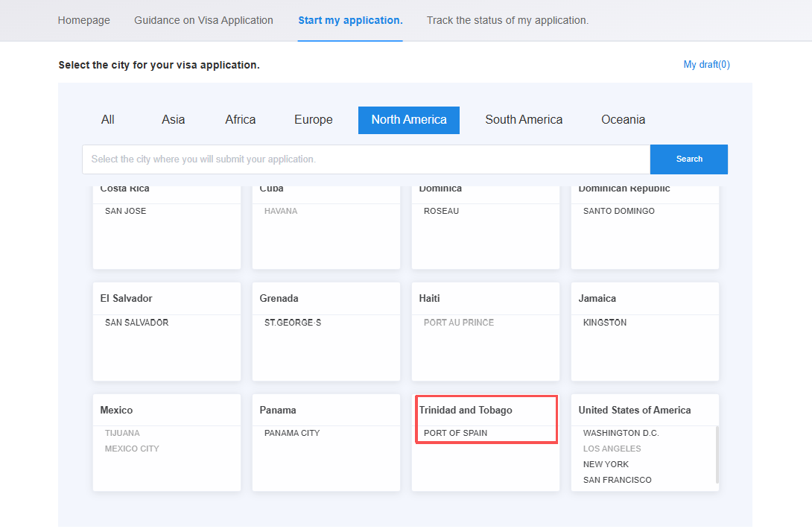This screenshot has height=532, width=812.
Task: Select ST.GEORGE·S under Grenada
Action: (293, 322)
